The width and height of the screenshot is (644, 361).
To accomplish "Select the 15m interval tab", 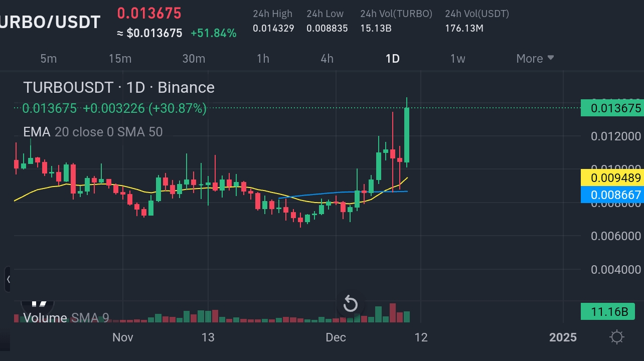I will tap(120, 59).
